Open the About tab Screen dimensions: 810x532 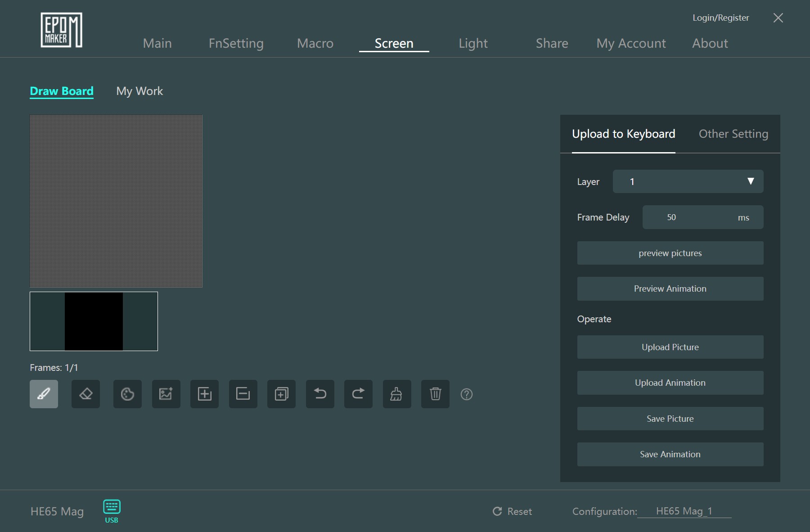710,43
